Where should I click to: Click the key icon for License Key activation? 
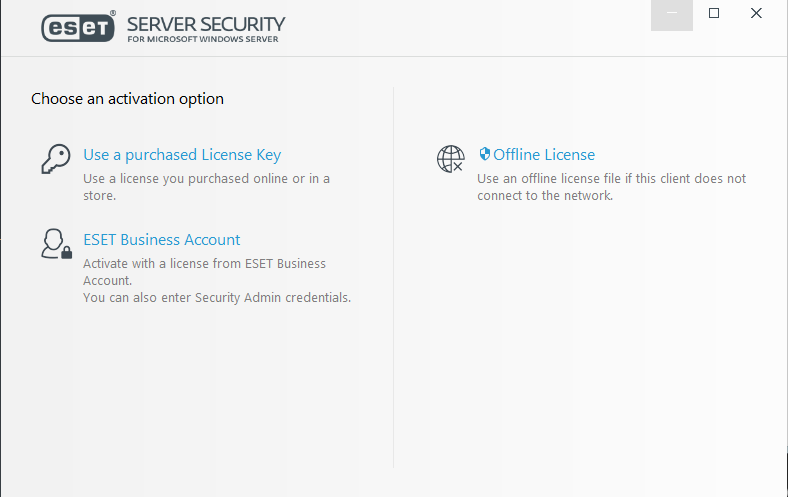pyautogui.click(x=56, y=159)
